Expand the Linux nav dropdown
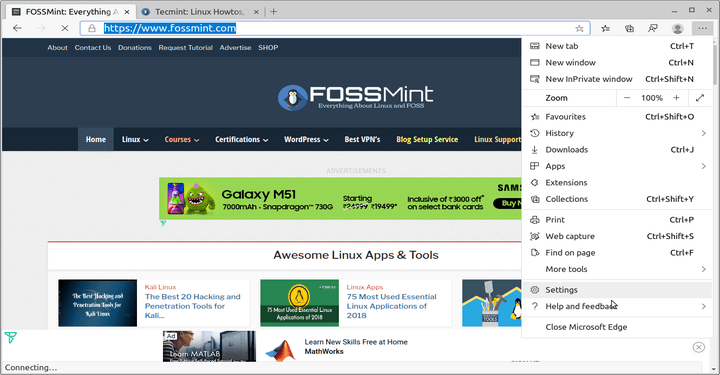The height and width of the screenshot is (375, 720). [x=135, y=140]
